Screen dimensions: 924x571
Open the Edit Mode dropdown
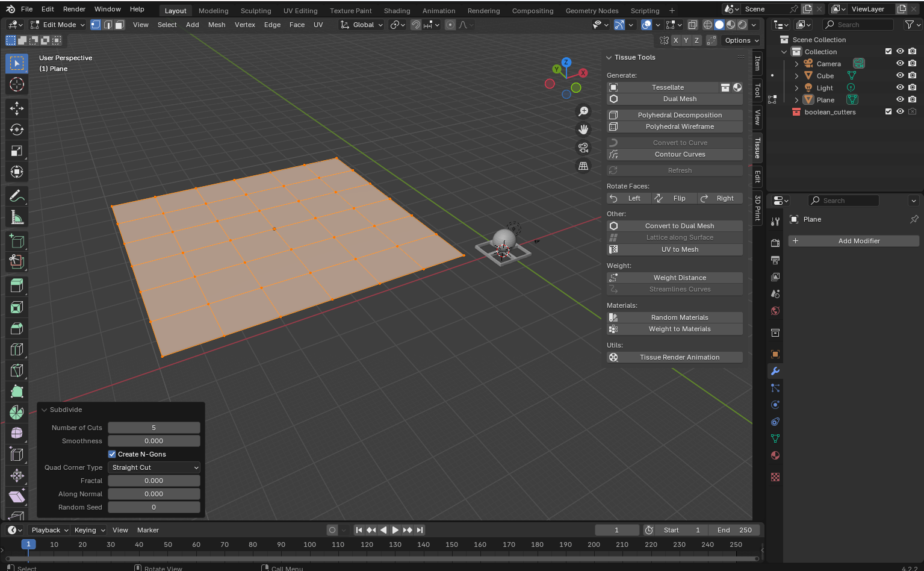coord(58,25)
